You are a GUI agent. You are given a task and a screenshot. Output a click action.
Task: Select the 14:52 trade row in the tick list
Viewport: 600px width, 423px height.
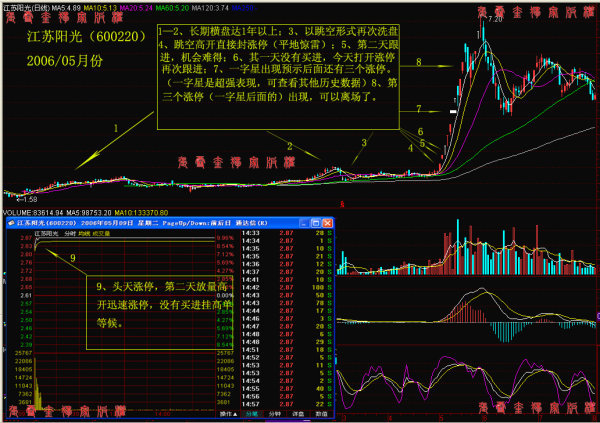(x=288, y=358)
